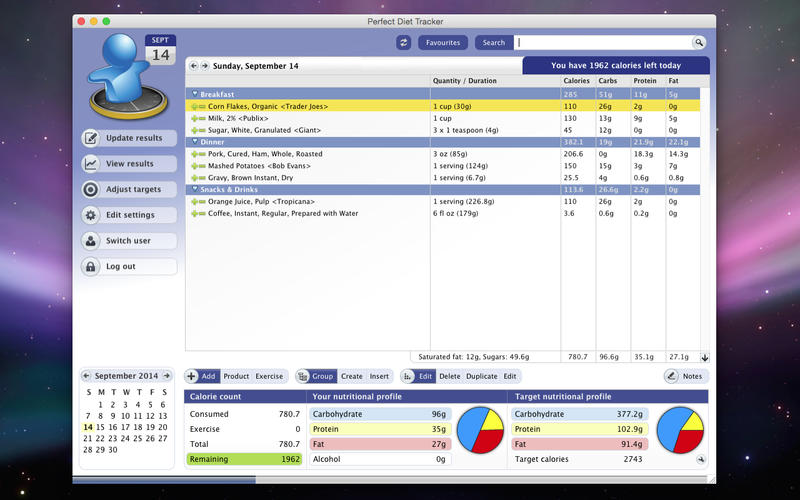Go to previous month in calendar
The height and width of the screenshot is (500, 800).
[87, 376]
